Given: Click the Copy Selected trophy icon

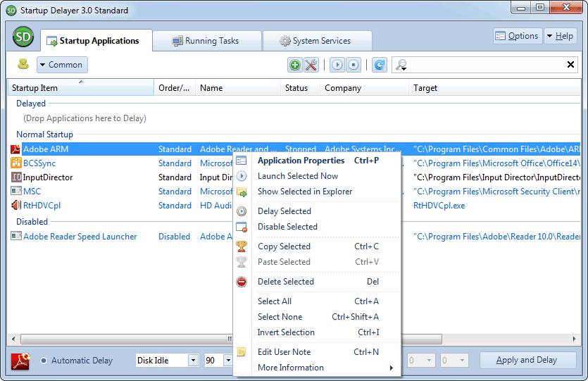Looking at the screenshot, I should point(242,246).
